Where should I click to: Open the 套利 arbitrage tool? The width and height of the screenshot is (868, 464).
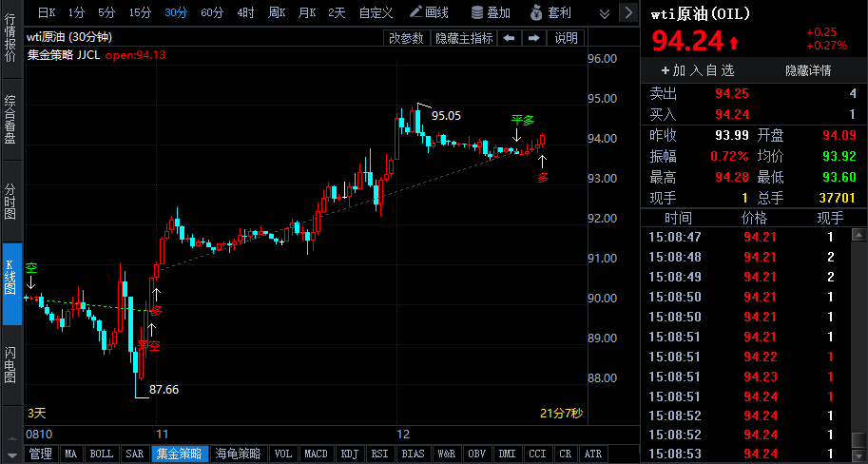point(550,12)
